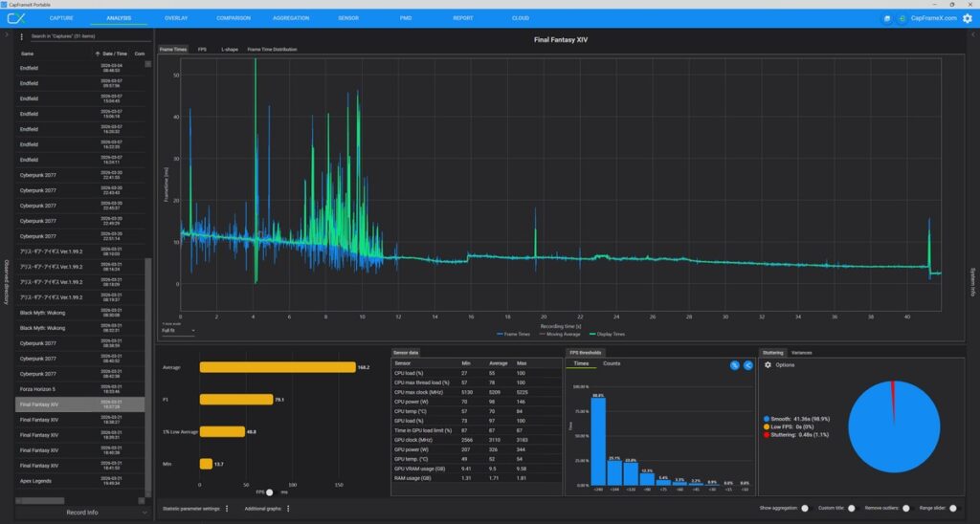Open the CapFrameX.com link
Image resolution: width=980 pixels, height=524 pixels.
coord(935,18)
